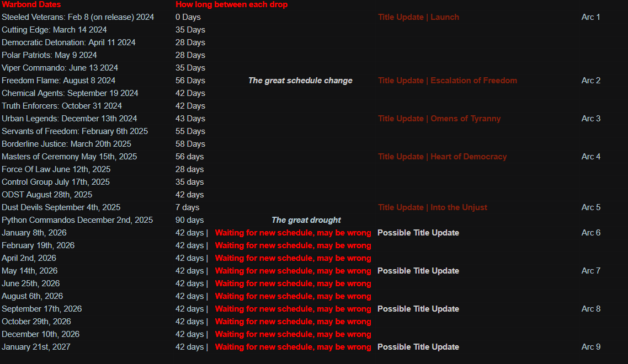Select 'Title Update | Heart of Democracy'

pyautogui.click(x=442, y=157)
